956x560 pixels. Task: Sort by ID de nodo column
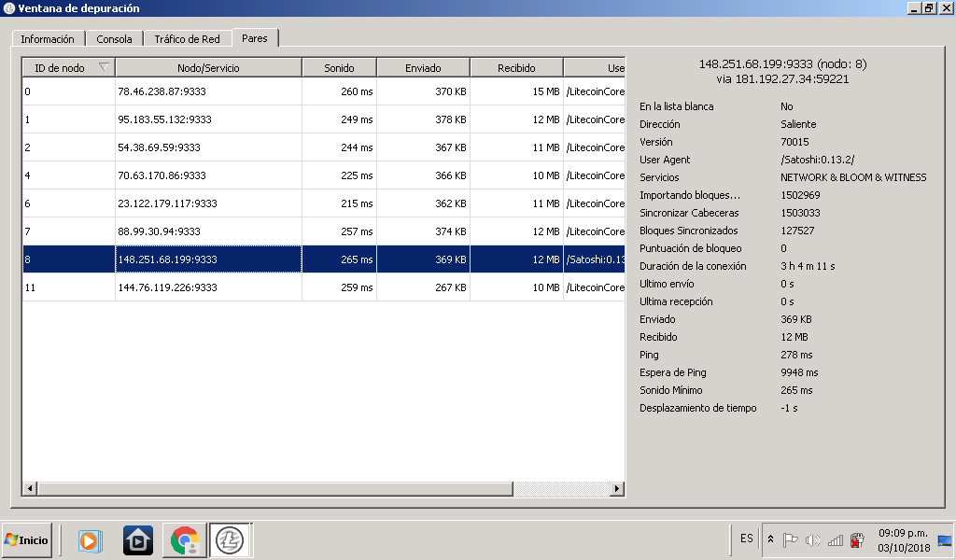[68, 67]
